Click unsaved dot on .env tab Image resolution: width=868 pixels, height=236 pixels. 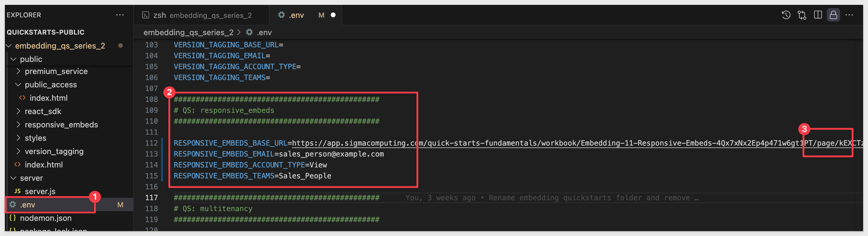point(333,15)
